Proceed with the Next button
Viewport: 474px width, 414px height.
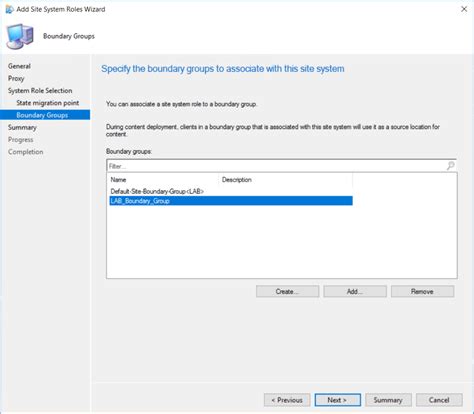click(338, 400)
